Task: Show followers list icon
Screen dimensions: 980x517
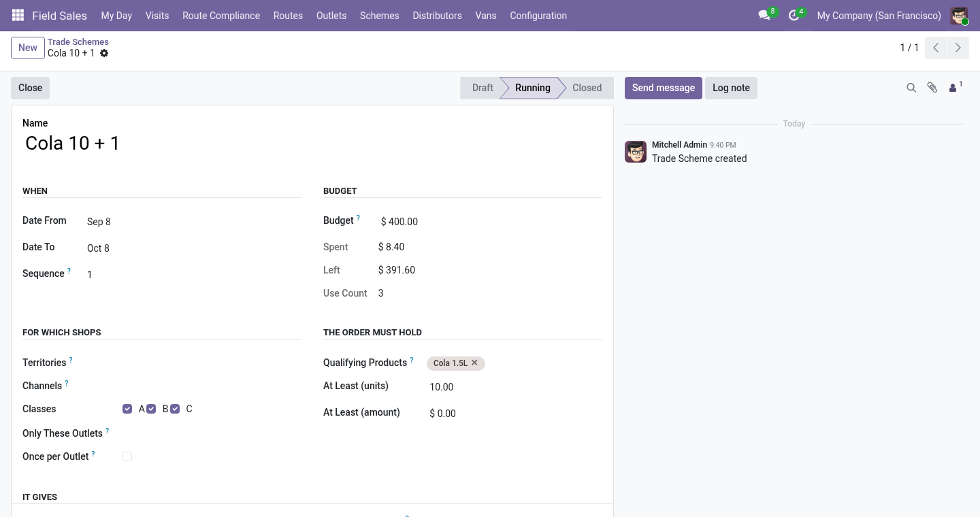Action: click(955, 87)
